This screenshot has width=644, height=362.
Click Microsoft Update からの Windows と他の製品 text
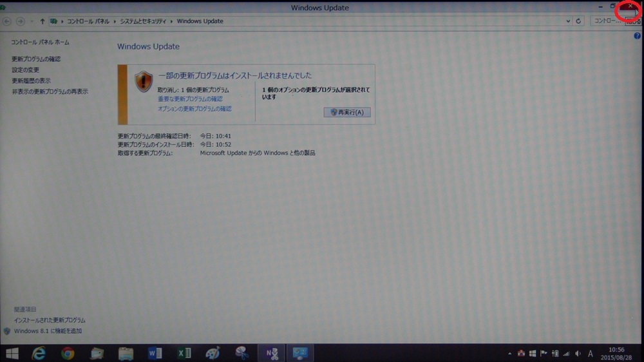(258, 153)
